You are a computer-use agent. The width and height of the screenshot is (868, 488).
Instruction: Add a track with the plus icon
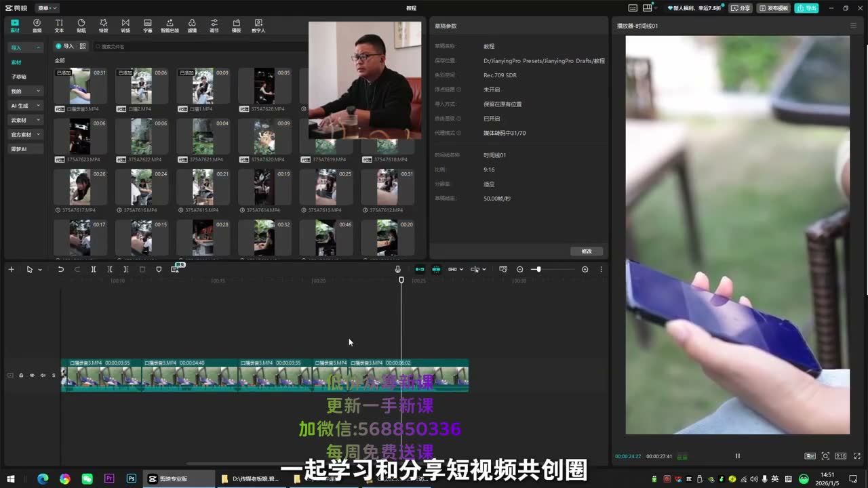[x=11, y=269]
